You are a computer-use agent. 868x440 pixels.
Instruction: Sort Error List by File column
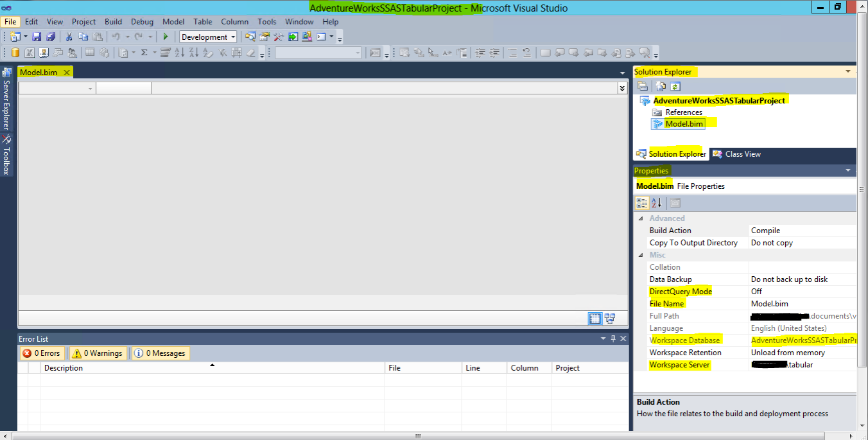point(423,368)
